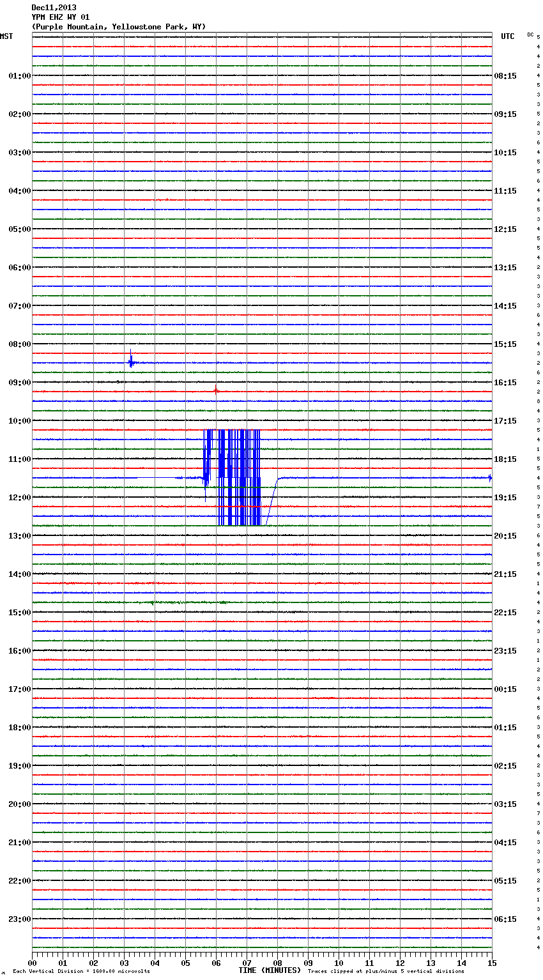This screenshot has height=980, width=543.
Task: Click minute 10 on the bottom time axis
Action: point(339,963)
